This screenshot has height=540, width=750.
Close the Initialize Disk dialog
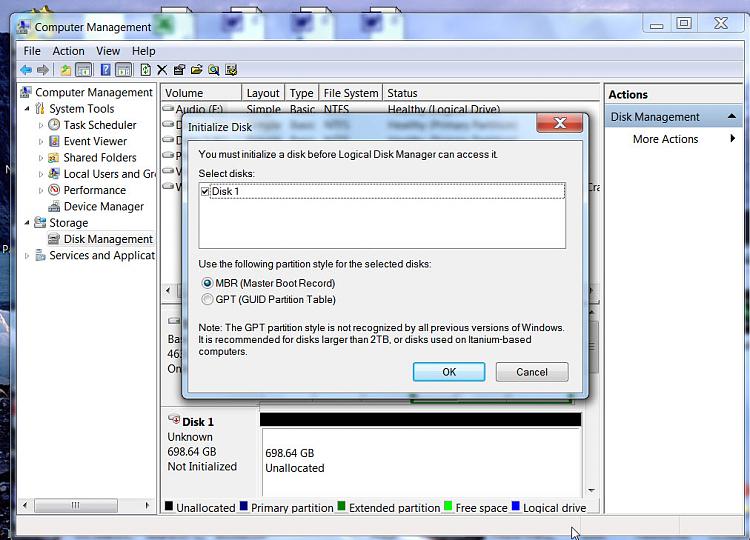click(x=560, y=123)
